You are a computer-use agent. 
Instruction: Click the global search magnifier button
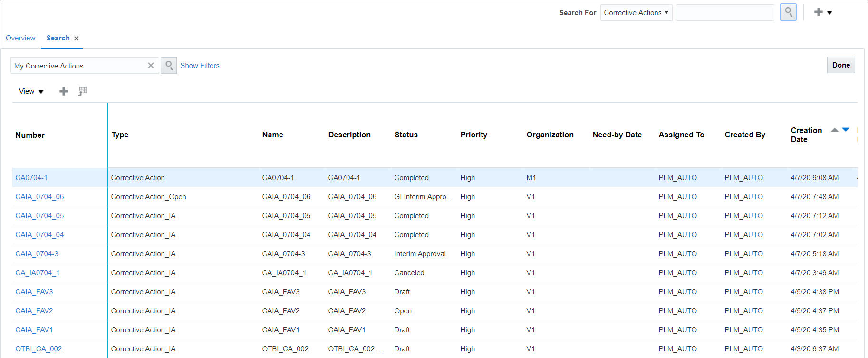788,12
